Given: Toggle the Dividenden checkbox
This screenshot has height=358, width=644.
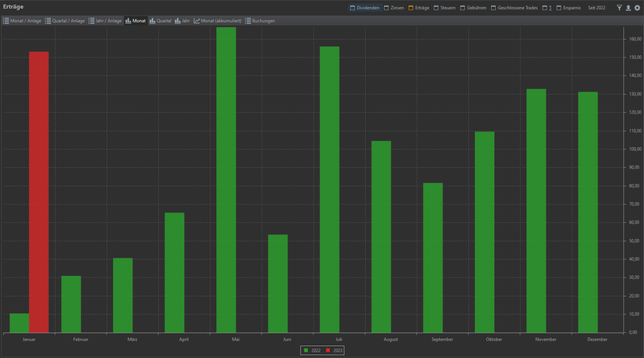Looking at the screenshot, I should 352,8.
